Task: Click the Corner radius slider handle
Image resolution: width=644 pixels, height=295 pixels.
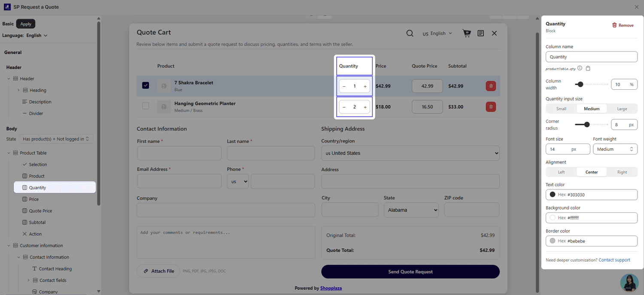Action: pyautogui.click(x=587, y=125)
